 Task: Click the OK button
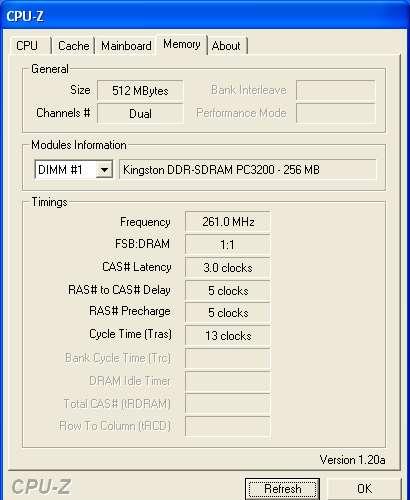[364, 489]
